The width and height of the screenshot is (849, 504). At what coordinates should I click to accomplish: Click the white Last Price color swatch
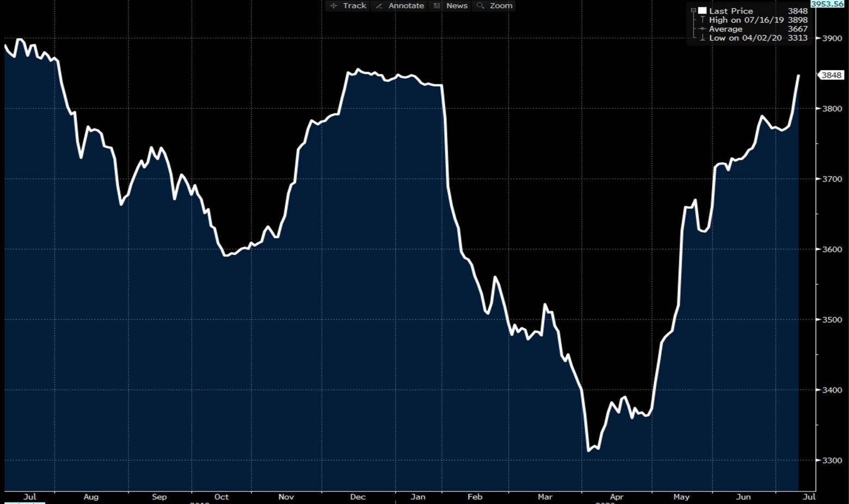[x=703, y=10]
